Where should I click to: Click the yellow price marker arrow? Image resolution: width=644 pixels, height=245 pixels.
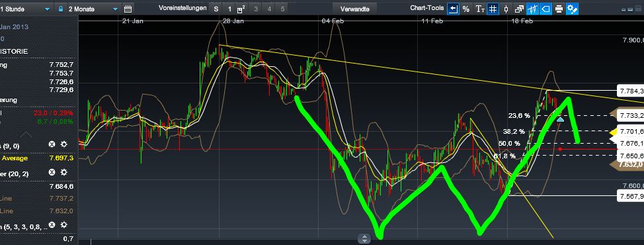[x=614, y=132]
